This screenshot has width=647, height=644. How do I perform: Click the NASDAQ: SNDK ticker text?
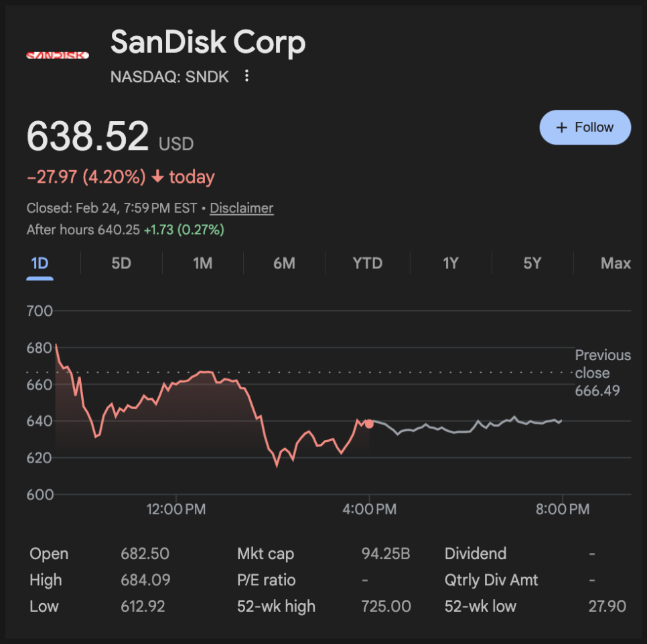pyautogui.click(x=169, y=77)
